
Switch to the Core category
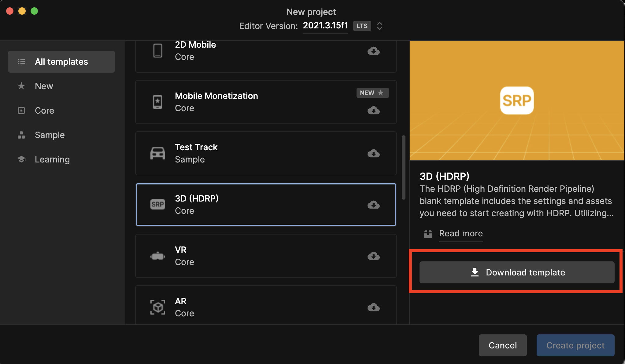click(44, 110)
